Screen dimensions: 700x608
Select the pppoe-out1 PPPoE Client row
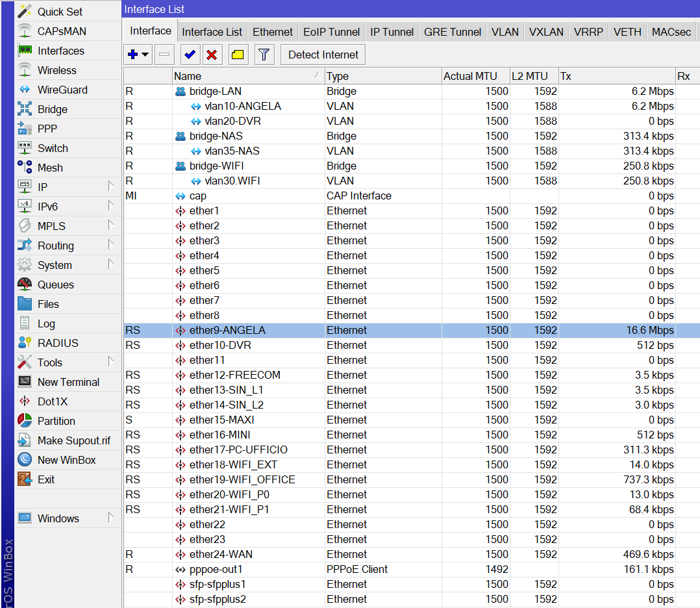click(216, 569)
